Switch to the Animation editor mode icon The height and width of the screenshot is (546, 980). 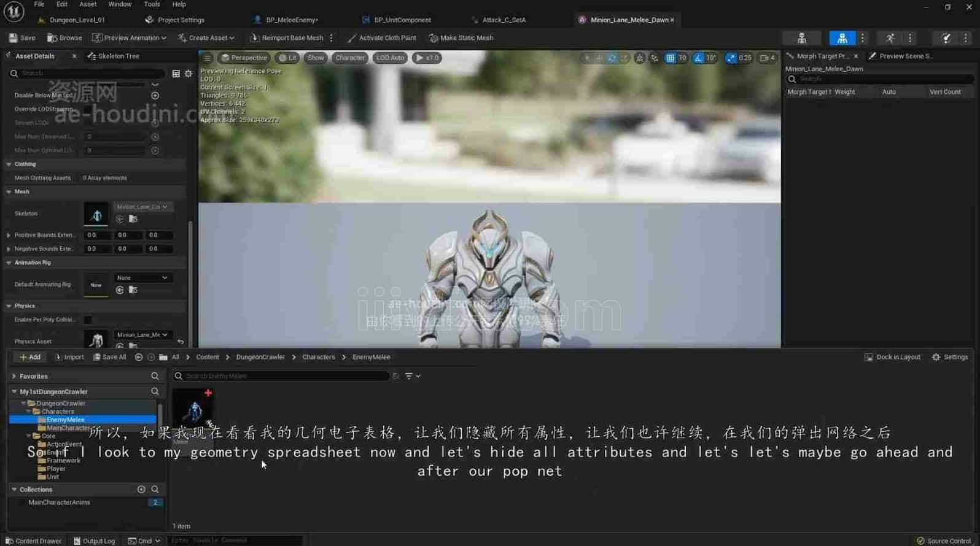(890, 38)
